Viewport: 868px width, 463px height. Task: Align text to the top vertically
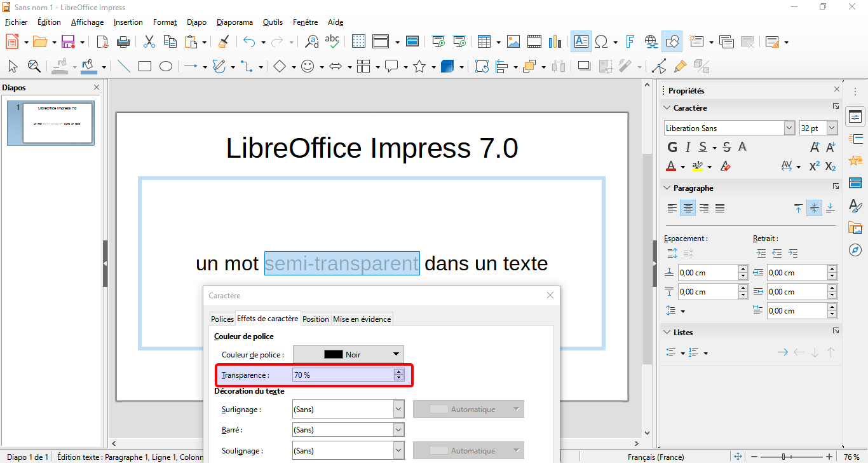(798, 208)
